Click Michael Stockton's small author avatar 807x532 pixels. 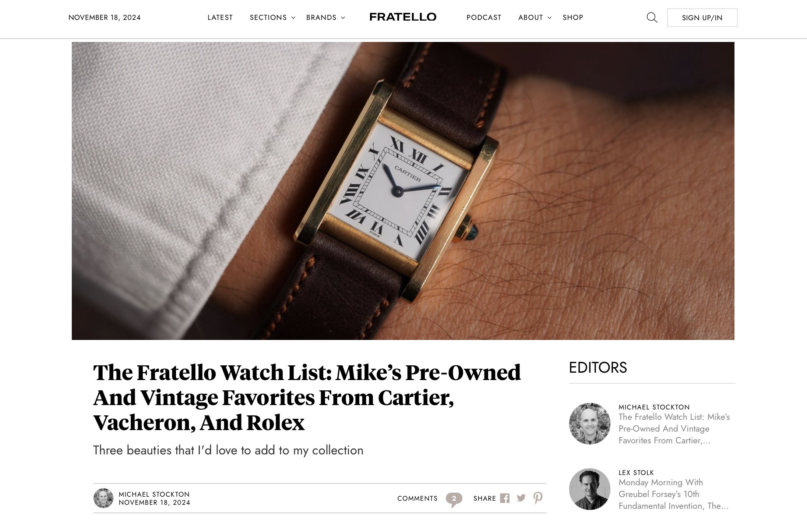pyautogui.click(x=103, y=498)
